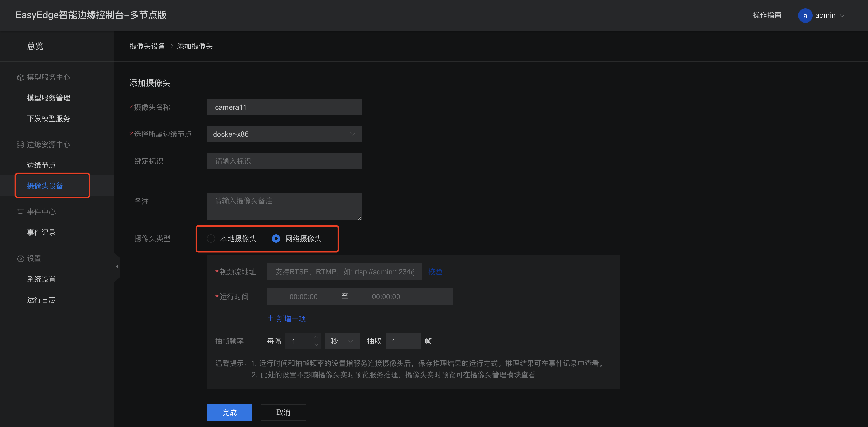Click the 设置 section header

point(34,258)
